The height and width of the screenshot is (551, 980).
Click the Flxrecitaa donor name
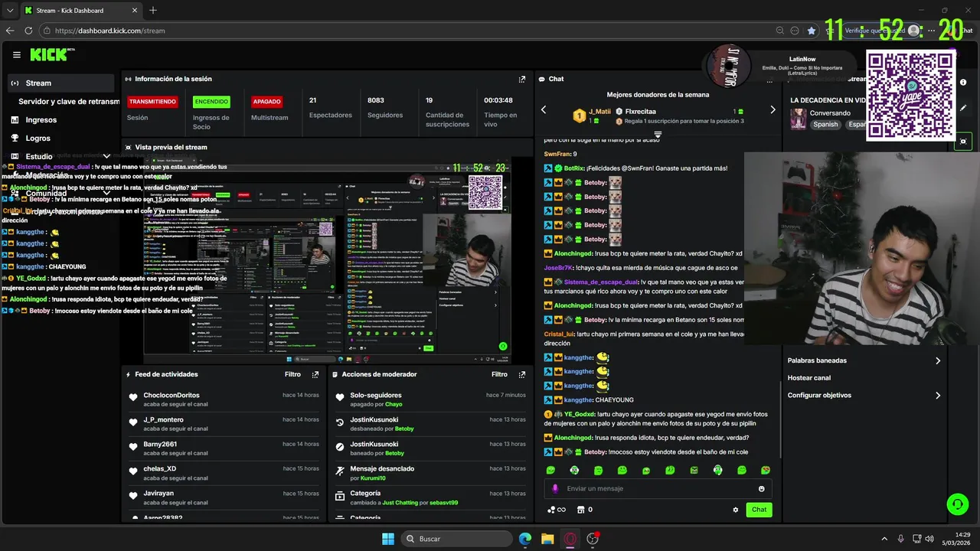[x=641, y=112]
